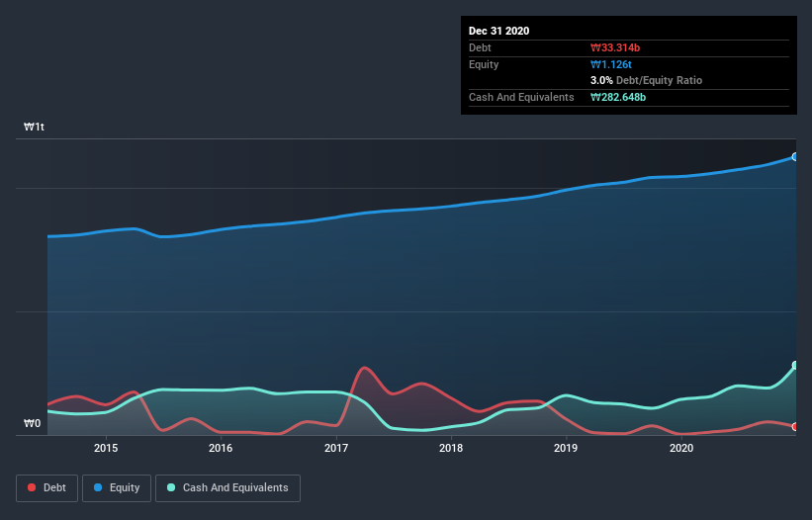Viewport: 812px width, 520px height.
Task: Toggle the Equity series legend button
Action: pos(117,488)
